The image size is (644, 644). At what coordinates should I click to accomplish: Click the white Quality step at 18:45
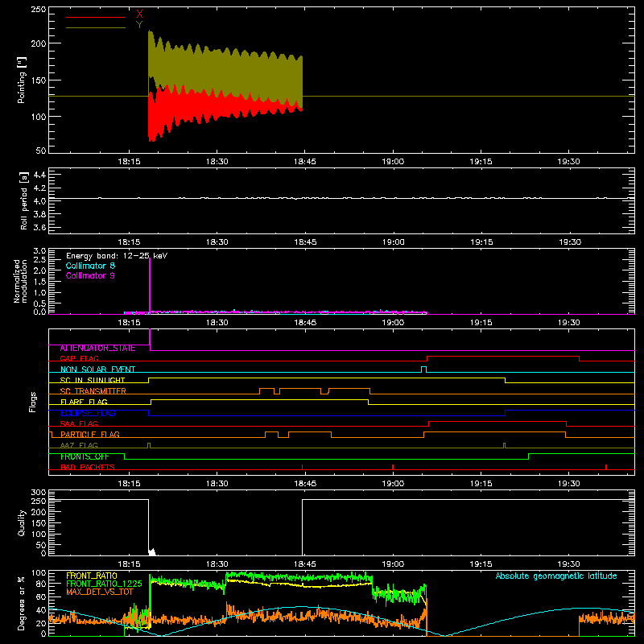coord(303,527)
